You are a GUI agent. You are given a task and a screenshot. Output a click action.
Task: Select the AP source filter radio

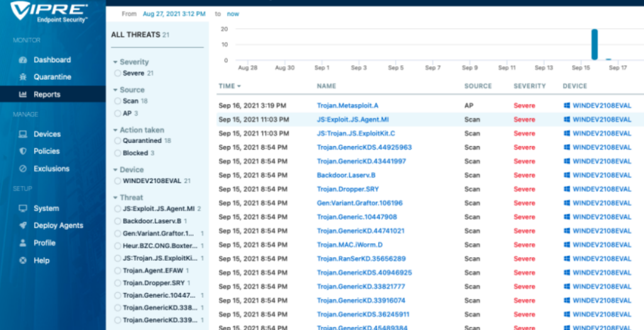pyautogui.click(x=118, y=113)
